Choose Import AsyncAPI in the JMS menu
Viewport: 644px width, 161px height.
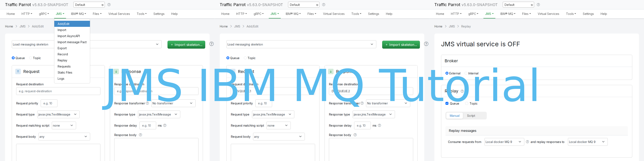(72, 36)
